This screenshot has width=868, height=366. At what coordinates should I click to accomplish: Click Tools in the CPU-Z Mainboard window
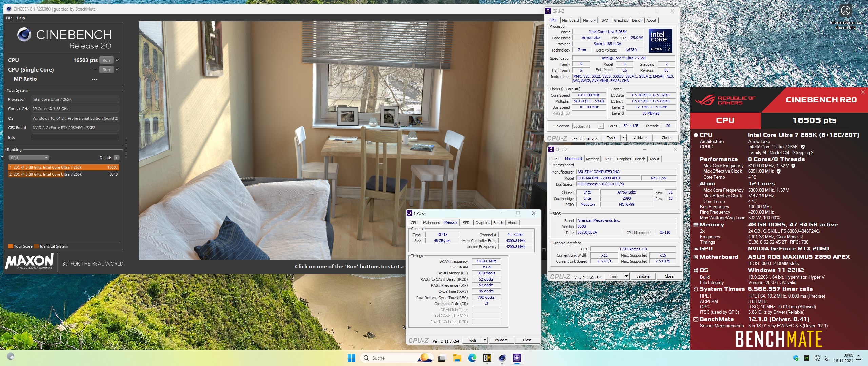click(x=614, y=276)
